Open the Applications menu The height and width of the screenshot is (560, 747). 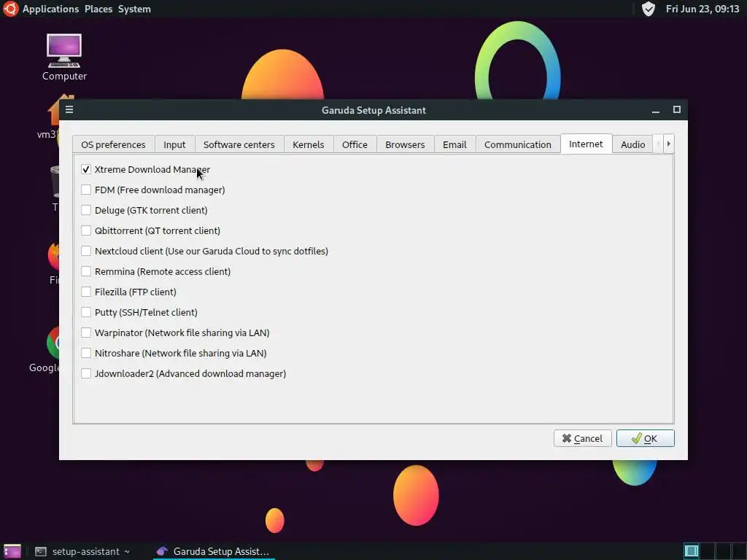tap(50, 9)
